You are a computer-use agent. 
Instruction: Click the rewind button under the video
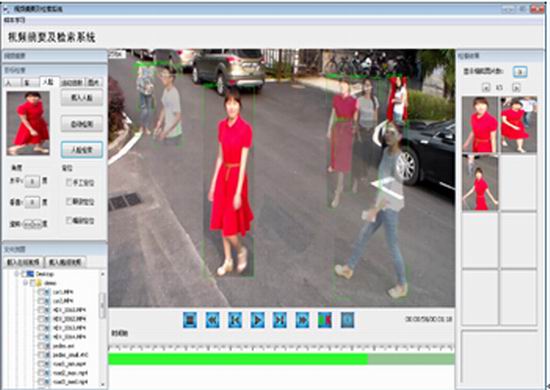coord(213,320)
